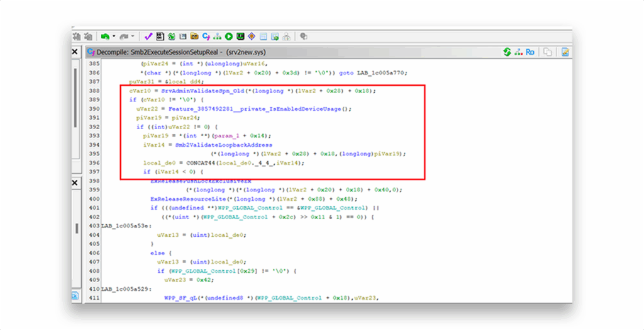Click the green undo arrow
The height and width of the screenshot is (330, 644).
pyautogui.click(x=105, y=37)
